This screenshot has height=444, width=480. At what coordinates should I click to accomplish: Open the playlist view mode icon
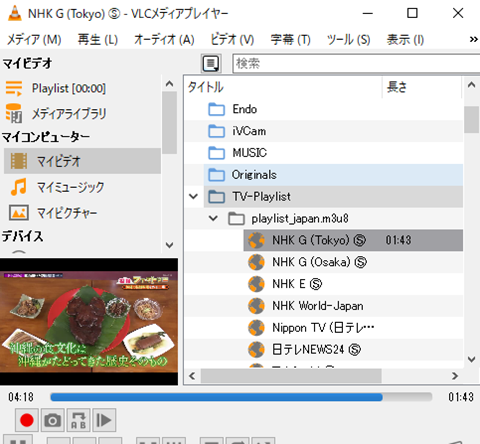[211, 63]
